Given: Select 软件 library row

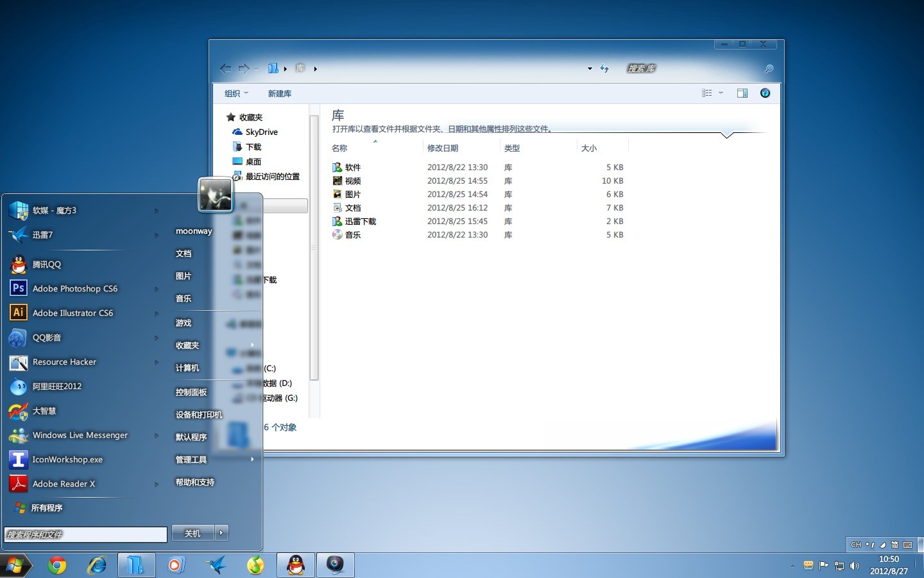Looking at the screenshot, I should point(478,168).
